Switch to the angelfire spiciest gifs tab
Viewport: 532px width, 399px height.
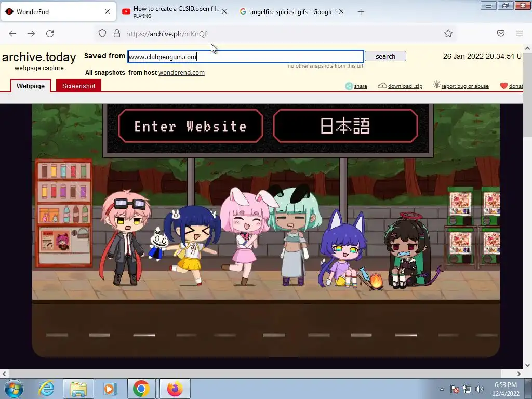(x=291, y=11)
